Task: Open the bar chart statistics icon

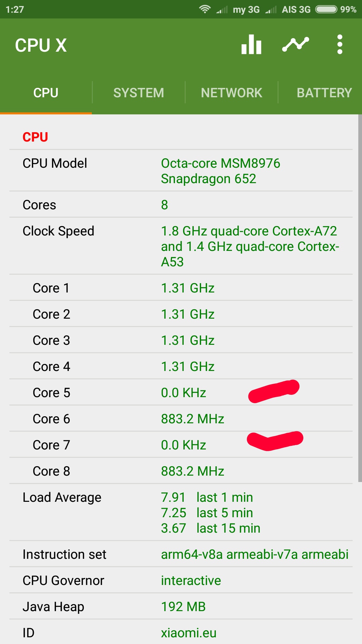Action: [251, 44]
